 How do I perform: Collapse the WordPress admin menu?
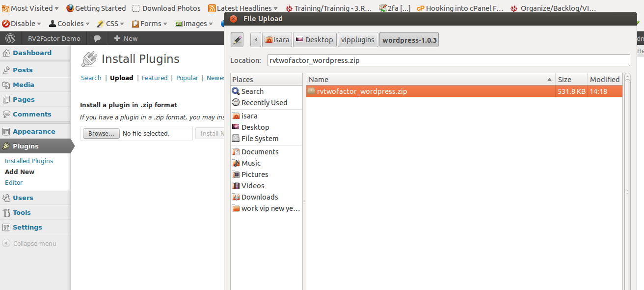click(x=29, y=243)
